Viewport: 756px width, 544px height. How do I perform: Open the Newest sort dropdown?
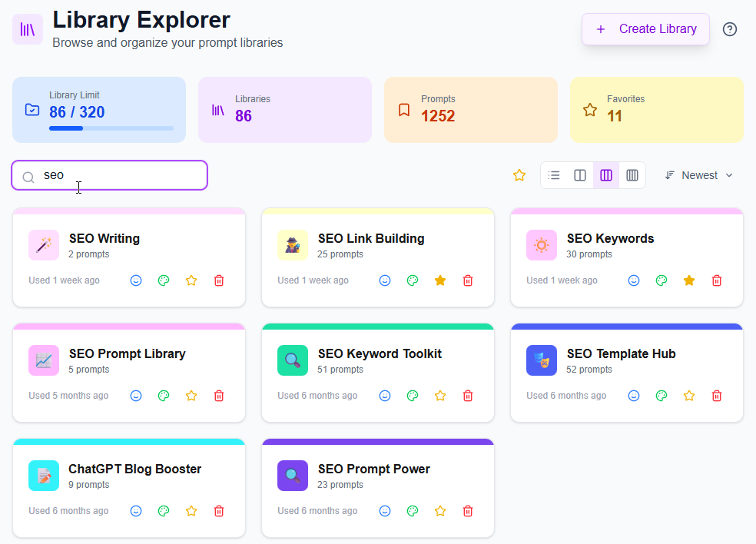(x=698, y=175)
